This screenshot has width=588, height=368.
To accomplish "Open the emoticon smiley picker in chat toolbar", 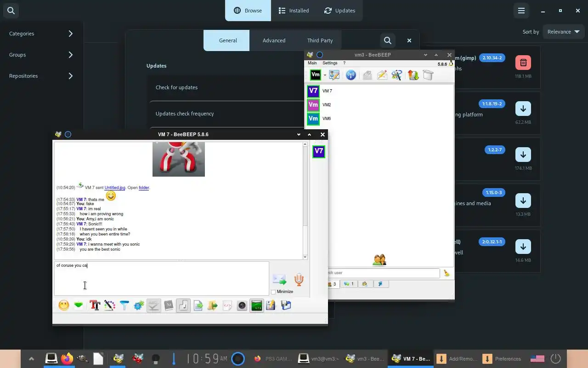I will pyautogui.click(x=64, y=305).
